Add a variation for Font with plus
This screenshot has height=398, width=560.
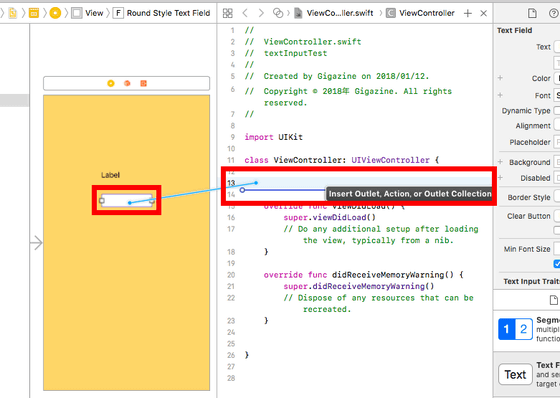(500, 95)
